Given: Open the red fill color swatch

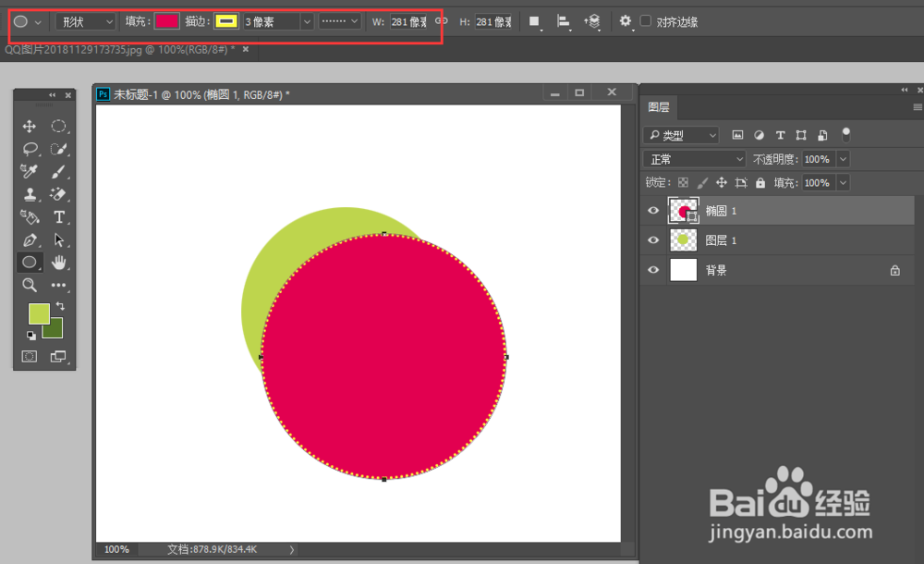Looking at the screenshot, I should (166, 22).
